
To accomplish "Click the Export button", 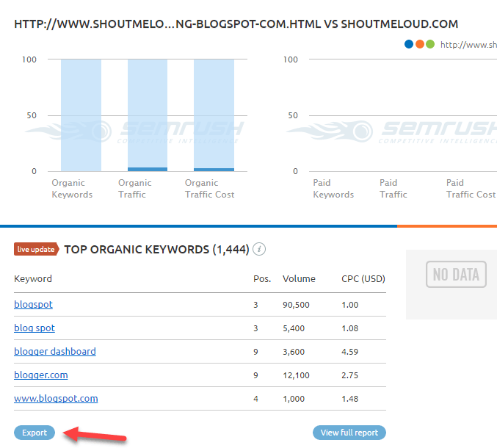I will (35, 433).
